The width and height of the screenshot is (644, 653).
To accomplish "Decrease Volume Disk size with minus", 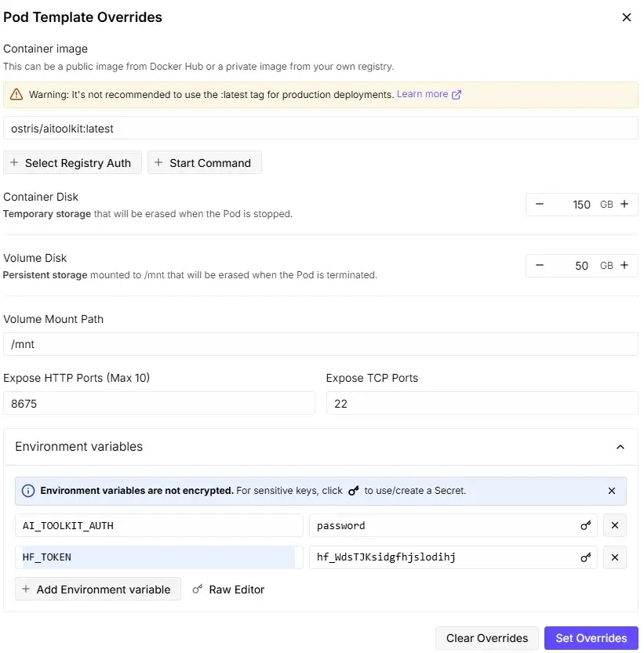I will click(540, 265).
